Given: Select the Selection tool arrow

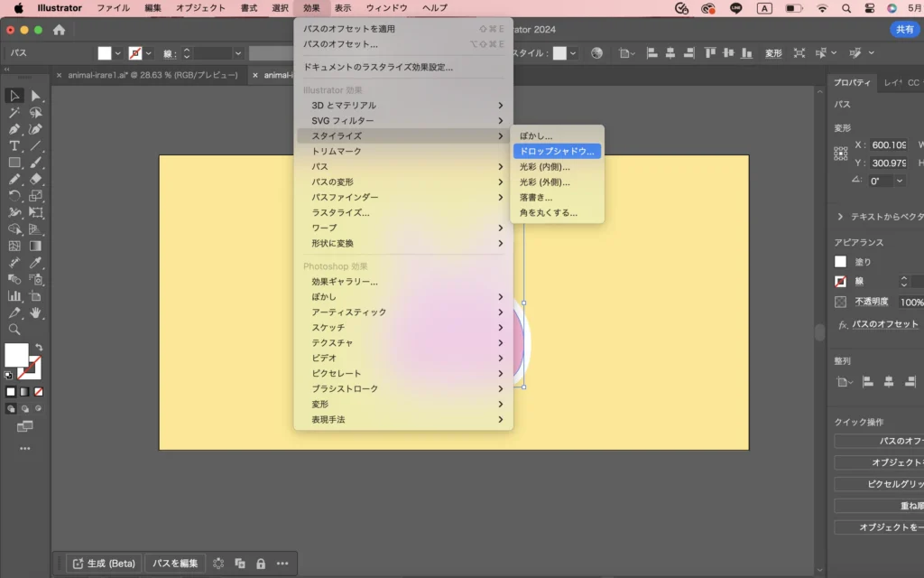Looking at the screenshot, I should 14,96.
